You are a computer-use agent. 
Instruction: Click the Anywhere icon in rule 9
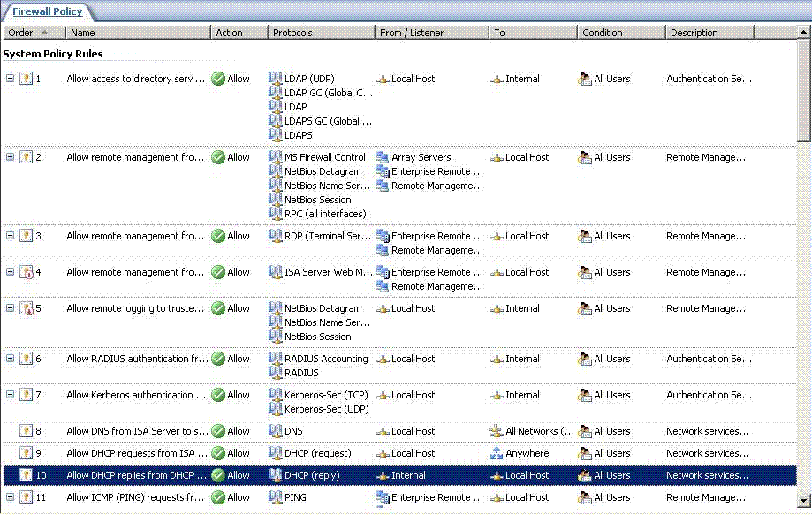point(496,453)
